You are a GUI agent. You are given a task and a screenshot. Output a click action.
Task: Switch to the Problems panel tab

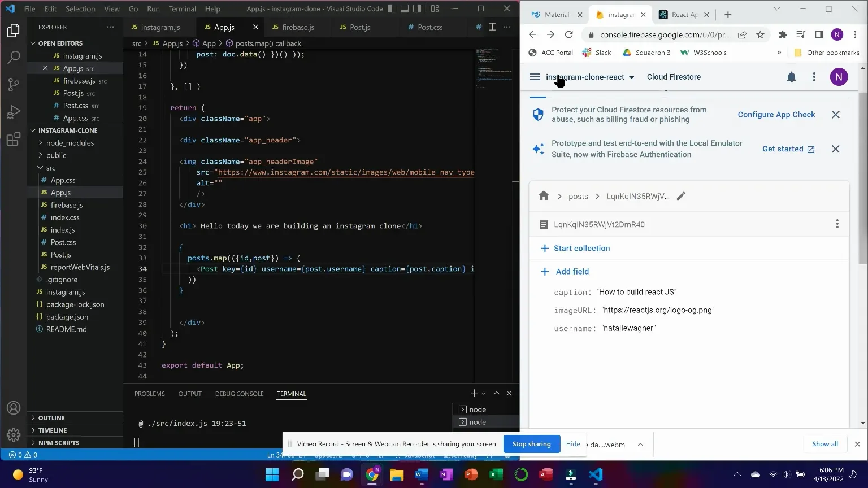tap(150, 394)
